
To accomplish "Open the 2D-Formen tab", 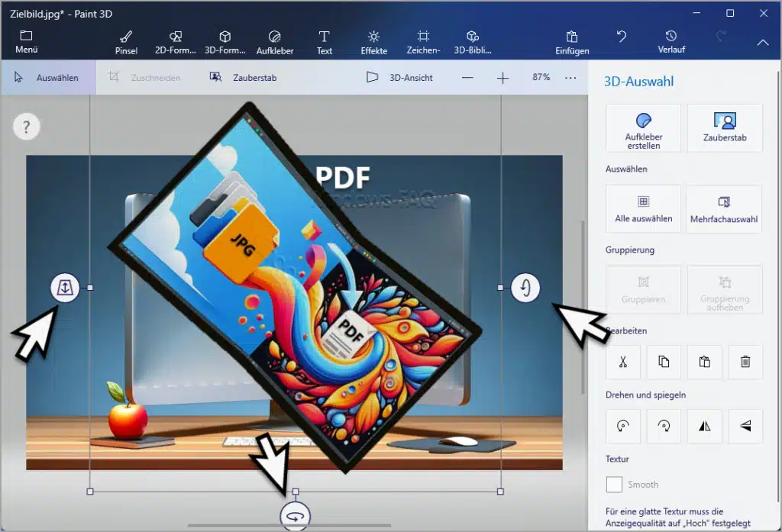I will (x=175, y=43).
